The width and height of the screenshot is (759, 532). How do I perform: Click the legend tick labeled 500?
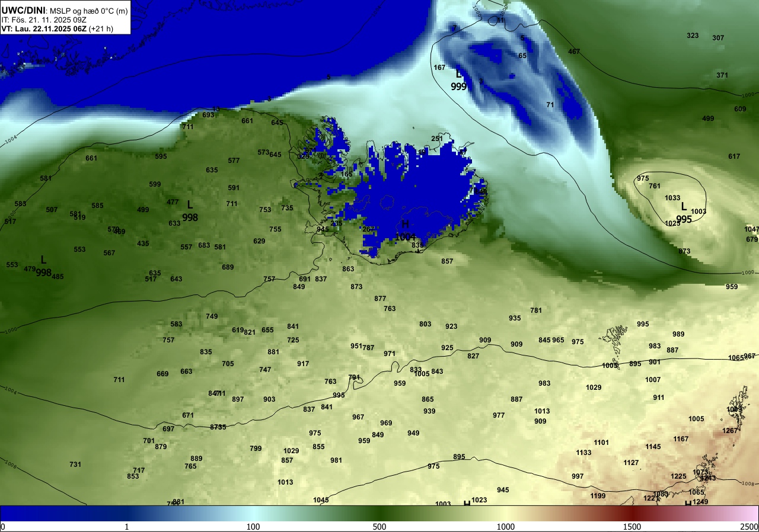point(379,527)
